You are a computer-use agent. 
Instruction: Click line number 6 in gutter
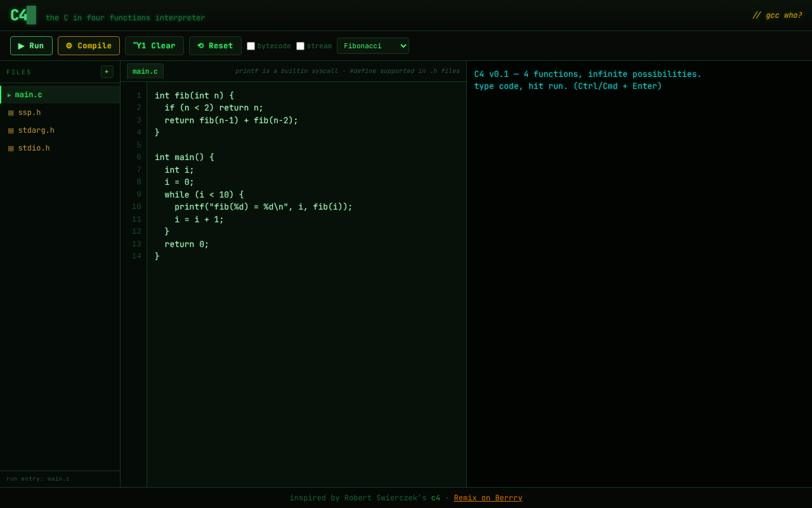pyautogui.click(x=139, y=157)
